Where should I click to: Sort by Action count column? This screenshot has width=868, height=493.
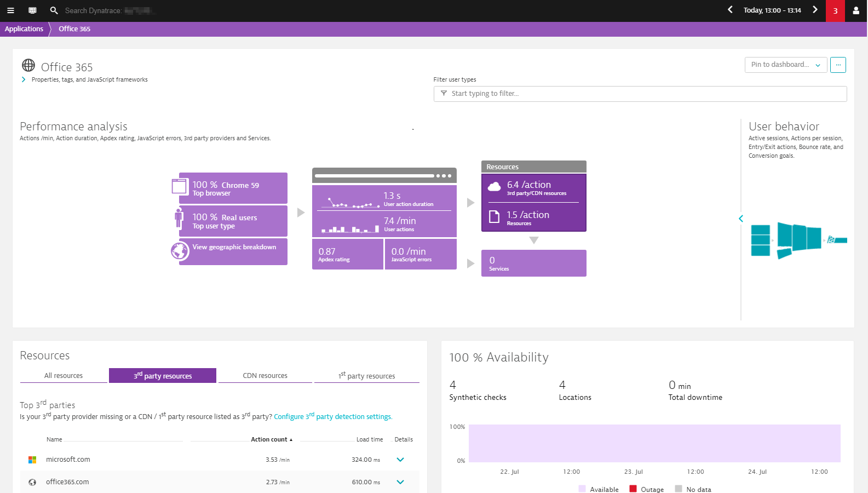(x=272, y=439)
